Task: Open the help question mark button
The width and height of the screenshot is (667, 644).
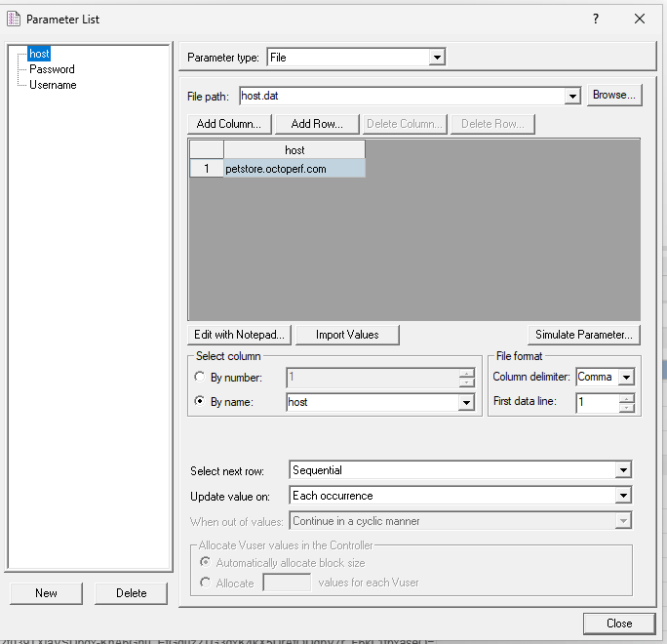Action: 596,19
